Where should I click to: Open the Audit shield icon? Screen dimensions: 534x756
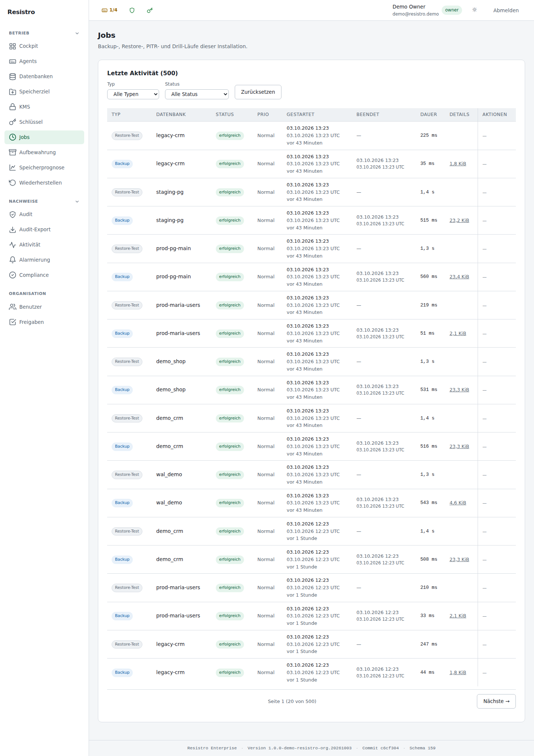coord(13,215)
